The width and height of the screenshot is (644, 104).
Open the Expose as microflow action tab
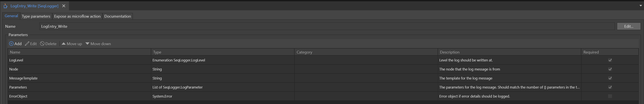[x=77, y=16]
